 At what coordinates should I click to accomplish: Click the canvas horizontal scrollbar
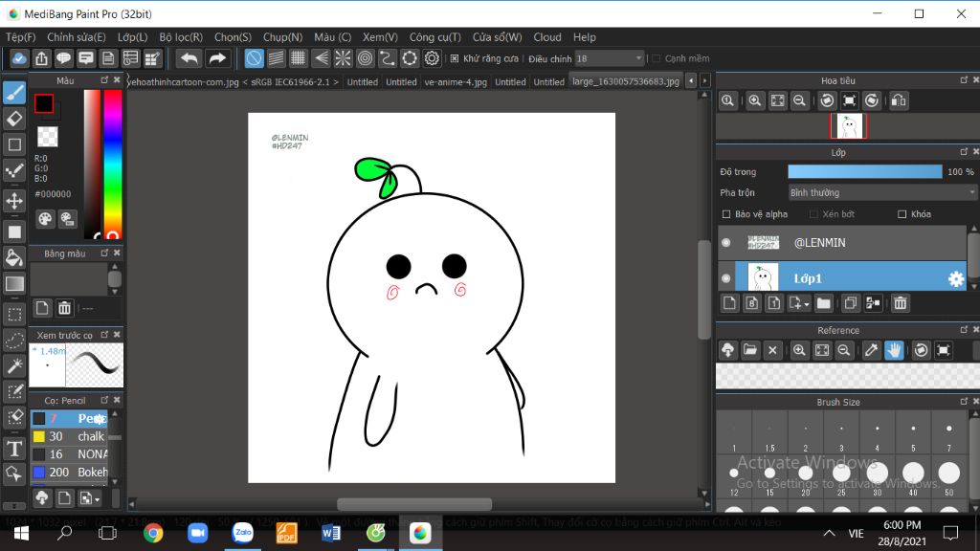pyautogui.click(x=414, y=504)
